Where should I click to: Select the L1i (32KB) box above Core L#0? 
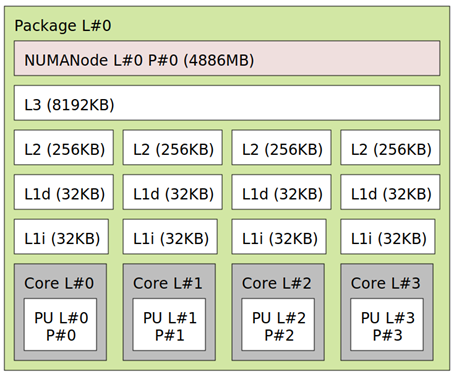click(x=61, y=237)
